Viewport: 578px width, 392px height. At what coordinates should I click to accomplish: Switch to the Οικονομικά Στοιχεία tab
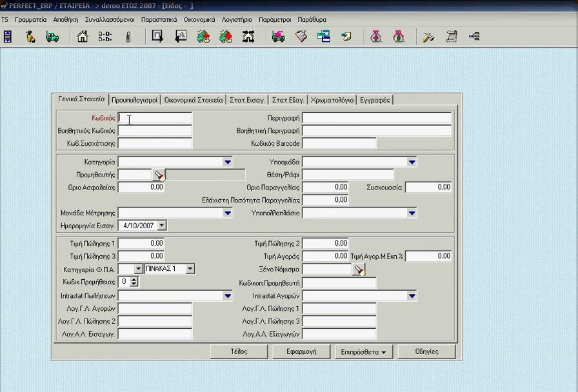[x=194, y=100]
